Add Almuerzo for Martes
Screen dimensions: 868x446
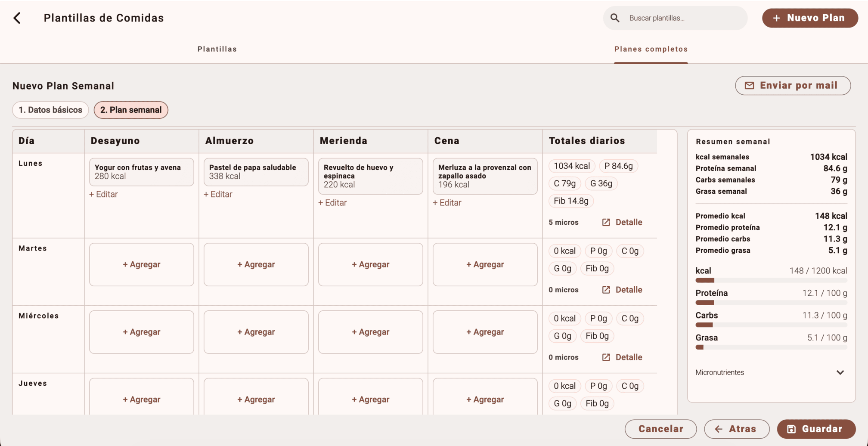(256, 265)
